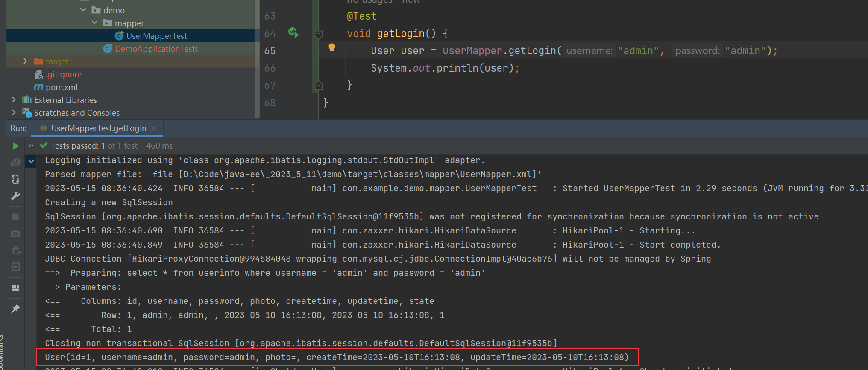
Task: Click the UserMapperTest class icon
Action: click(x=120, y=35)
